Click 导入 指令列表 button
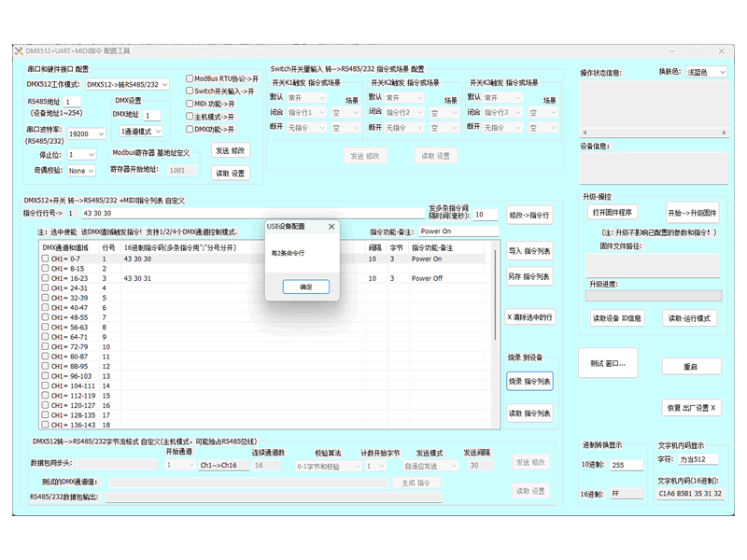 529,250
